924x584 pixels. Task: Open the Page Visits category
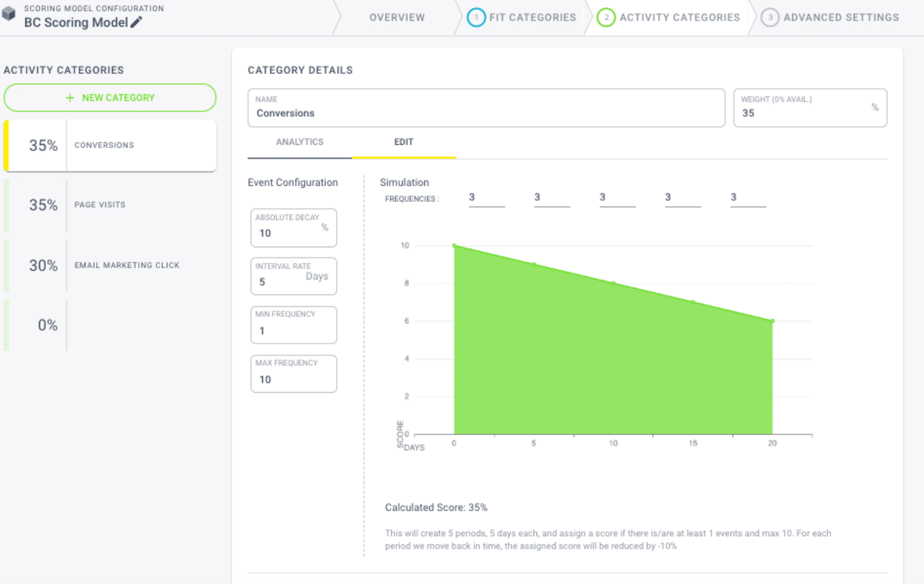tap(110, 205)
